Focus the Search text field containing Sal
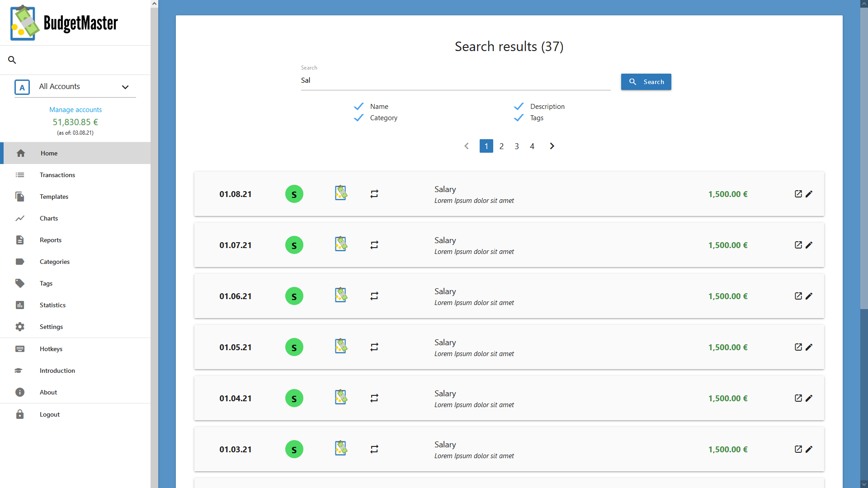This screenshot has width=868, height=488. point(456,80)
